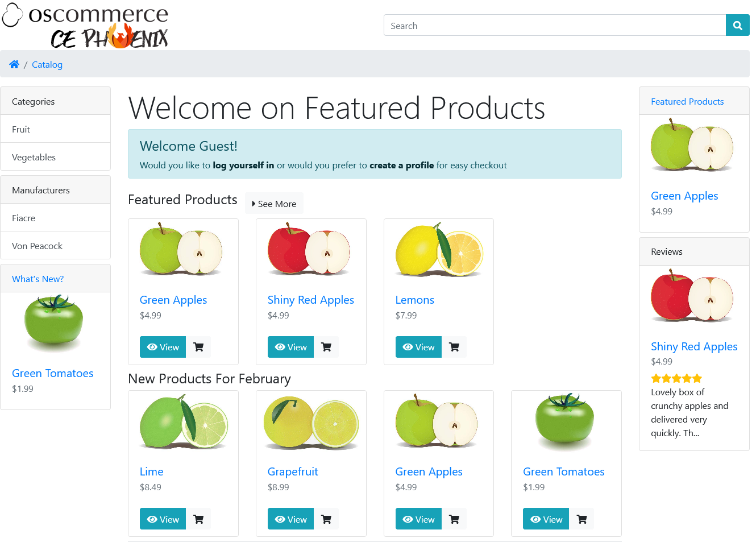Add Shiny Red Apples to cart

[x=326, y=347]
